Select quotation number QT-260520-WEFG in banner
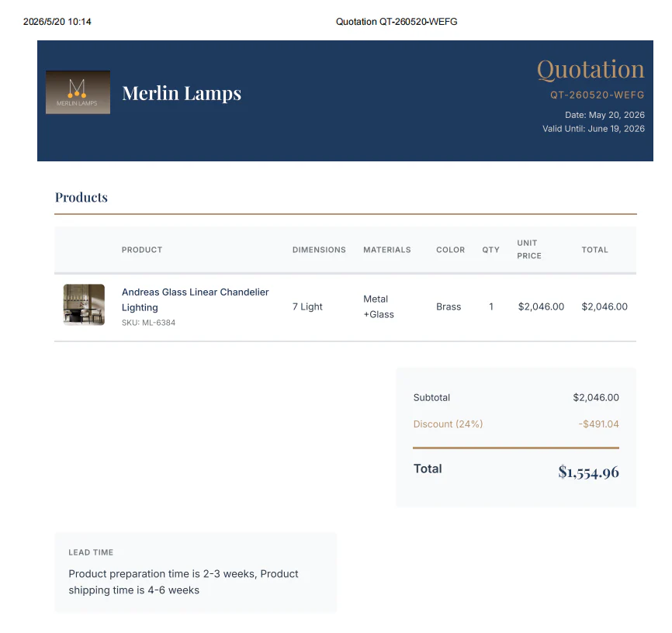 (x=598, y=95)
